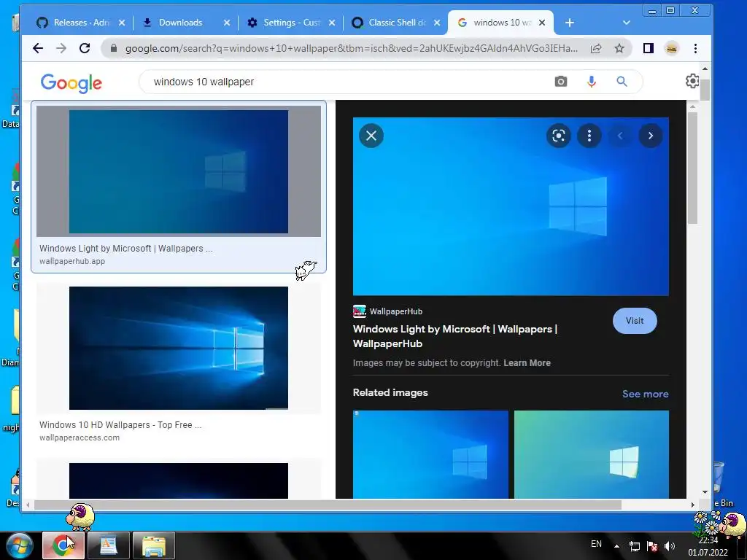Open Windows 10 HD Wallpapers thumbnail

(x=179, y=348)
